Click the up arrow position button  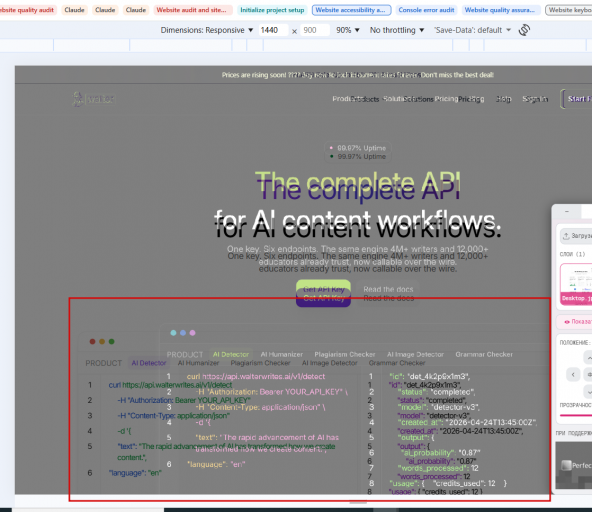pos(588,357)
